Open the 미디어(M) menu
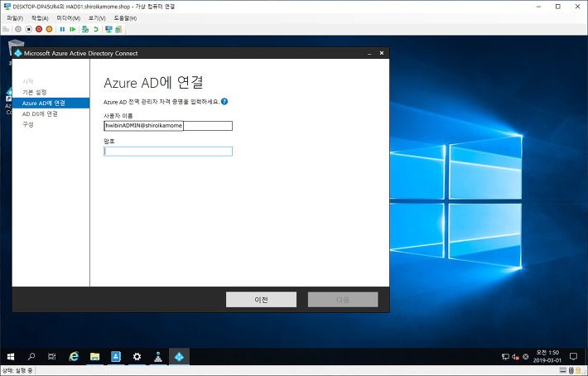Screen dimensions: 588x376 (68, 18)
